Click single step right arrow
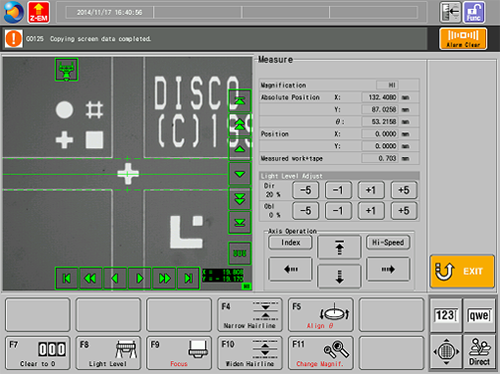 pyautogui.click(x=140, y=278)
